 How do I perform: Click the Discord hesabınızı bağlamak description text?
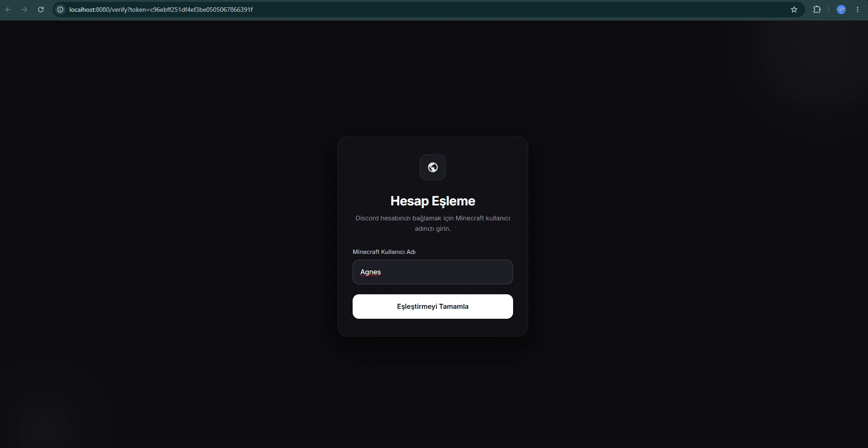pyautogui.click(x=433, y=223)
